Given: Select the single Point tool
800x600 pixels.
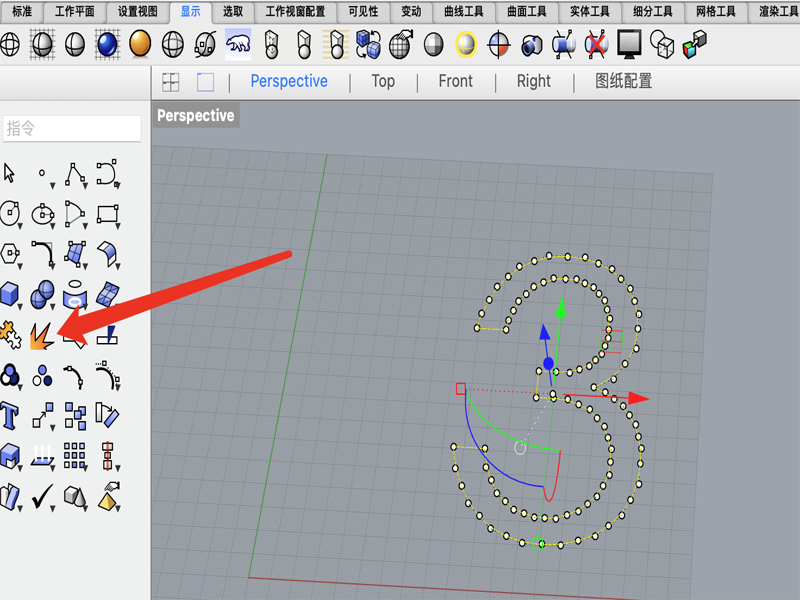Looking at the screenshot, I should pos(43,174).
